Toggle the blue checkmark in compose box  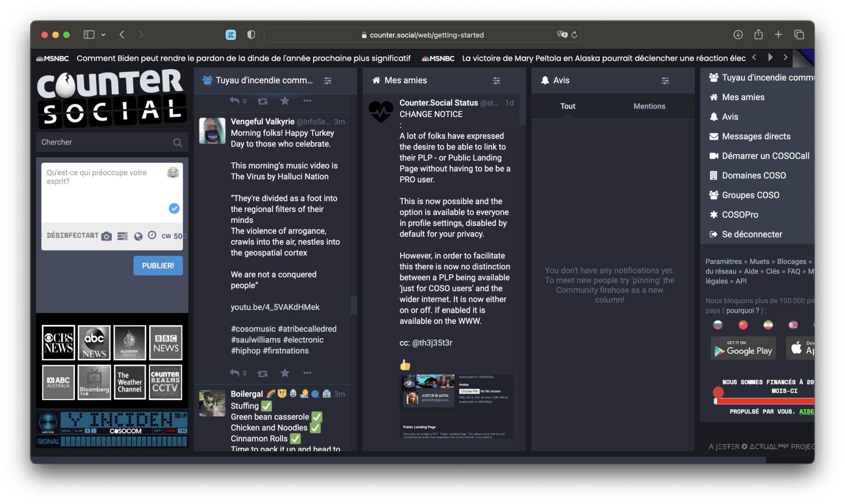click(174, 208)
